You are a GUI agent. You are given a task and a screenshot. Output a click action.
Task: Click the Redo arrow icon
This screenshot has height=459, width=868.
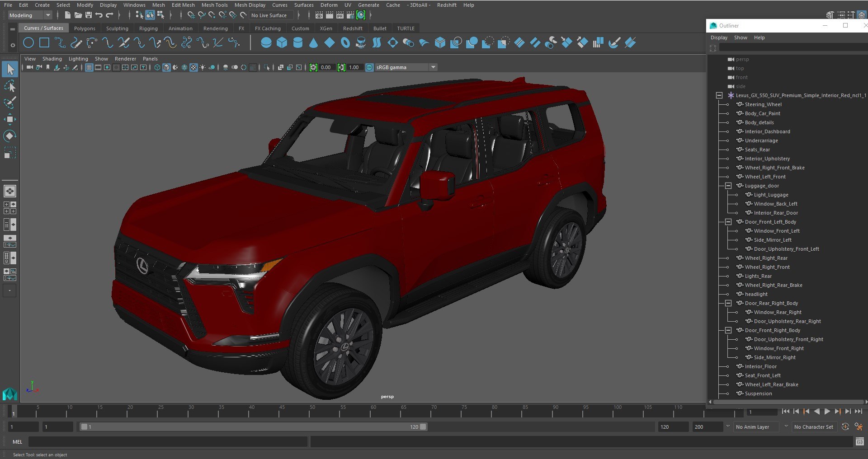click(109, 15)
